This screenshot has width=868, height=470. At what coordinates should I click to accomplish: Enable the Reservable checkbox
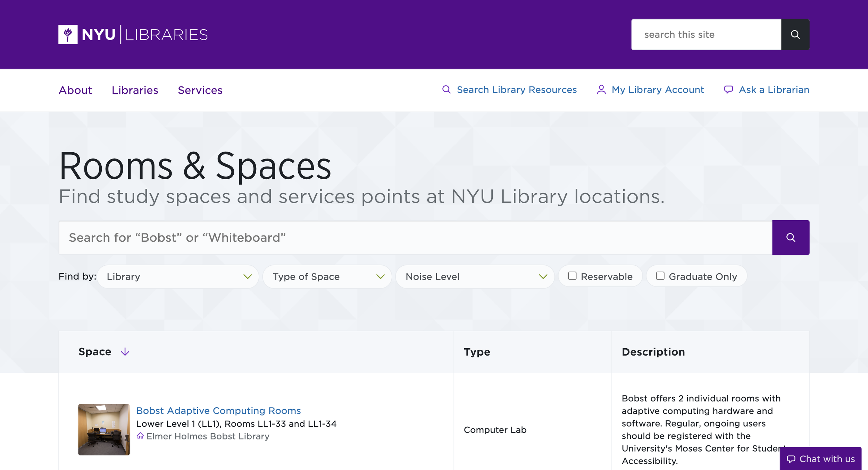[x=572, y=276]
